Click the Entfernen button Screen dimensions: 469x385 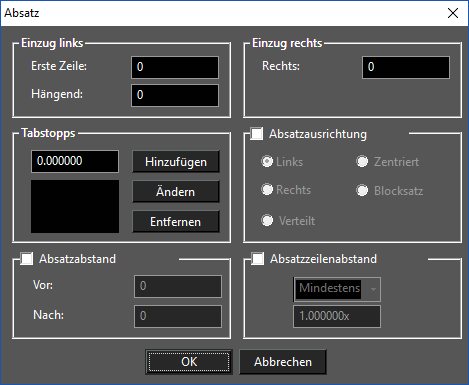[x=176, y=222]
